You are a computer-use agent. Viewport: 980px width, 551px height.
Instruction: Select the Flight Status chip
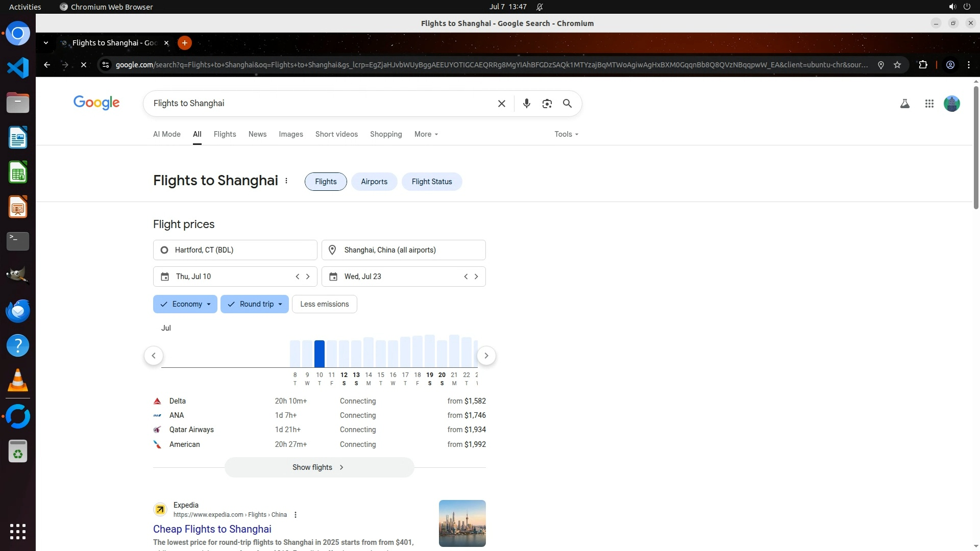click(x=431, y=182)
